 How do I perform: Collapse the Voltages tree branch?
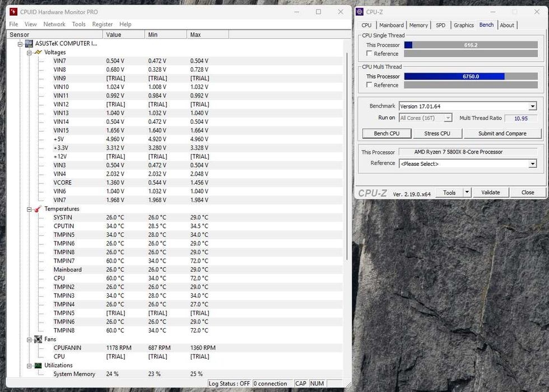coord(29,53)
